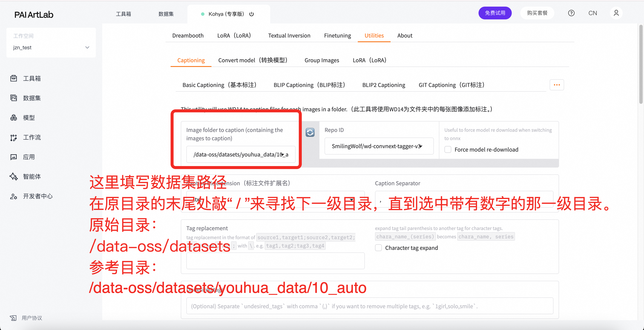Expand the more captioning tabs ellipsis button
The image size is (644, 330).
pos(556,85)
